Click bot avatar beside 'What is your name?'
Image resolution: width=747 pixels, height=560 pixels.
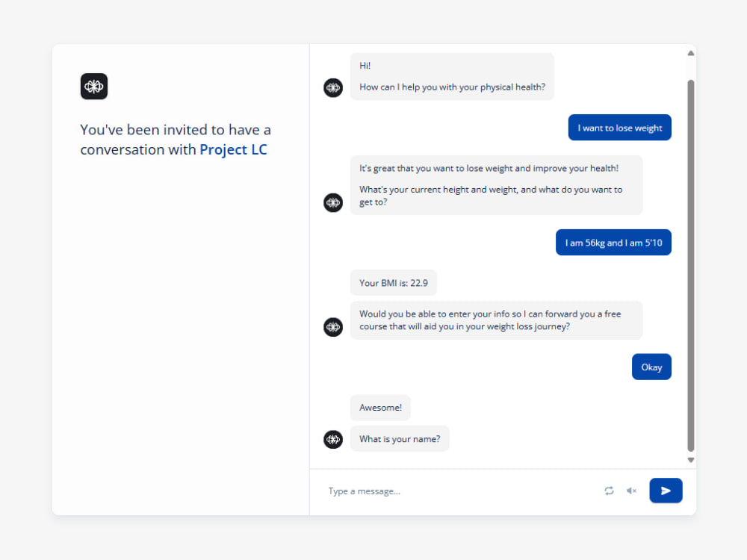pos(333,439)
